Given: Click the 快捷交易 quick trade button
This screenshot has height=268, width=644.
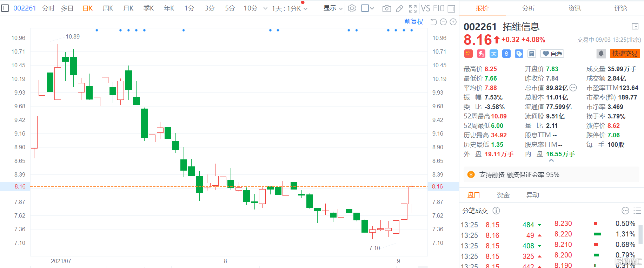Looking at the screenshot, I should coord(625,54).
